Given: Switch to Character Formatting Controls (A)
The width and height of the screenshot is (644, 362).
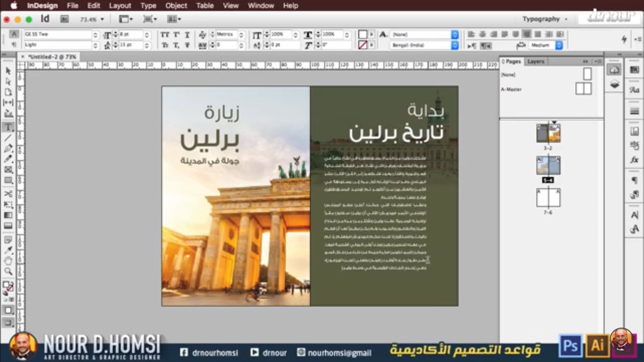Looking at the screenshot, I should click(x=13, y=34).
